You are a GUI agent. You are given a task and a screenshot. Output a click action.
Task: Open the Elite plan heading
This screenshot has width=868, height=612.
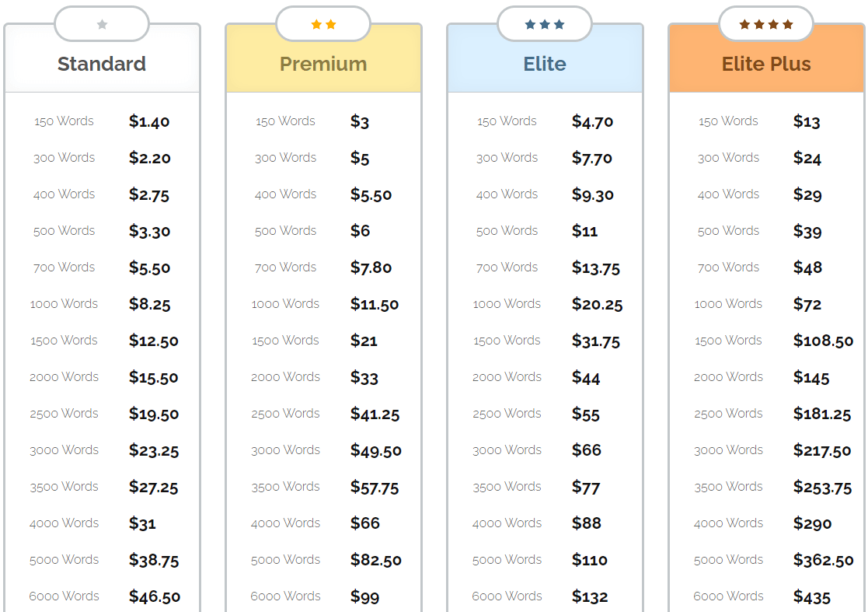coord(545,64)
